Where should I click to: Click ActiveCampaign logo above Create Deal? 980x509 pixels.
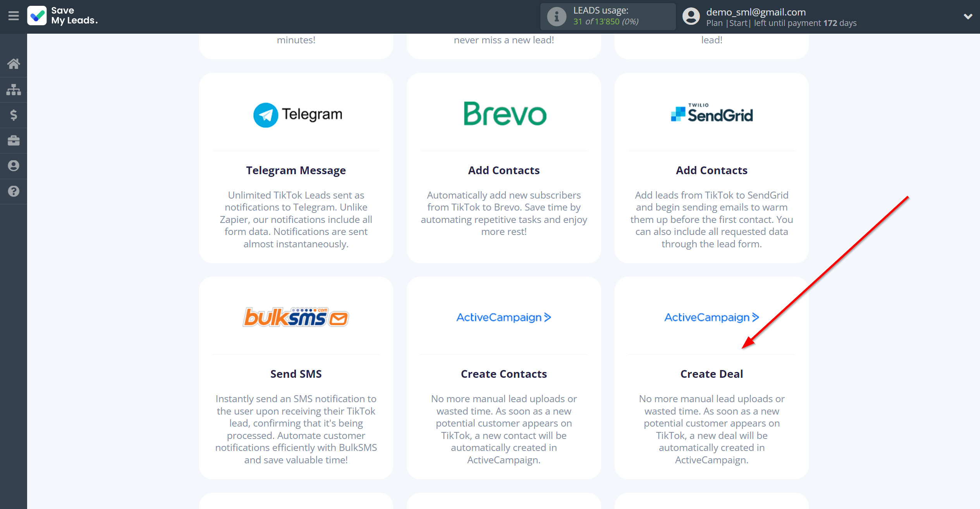[x=712, y=317]
